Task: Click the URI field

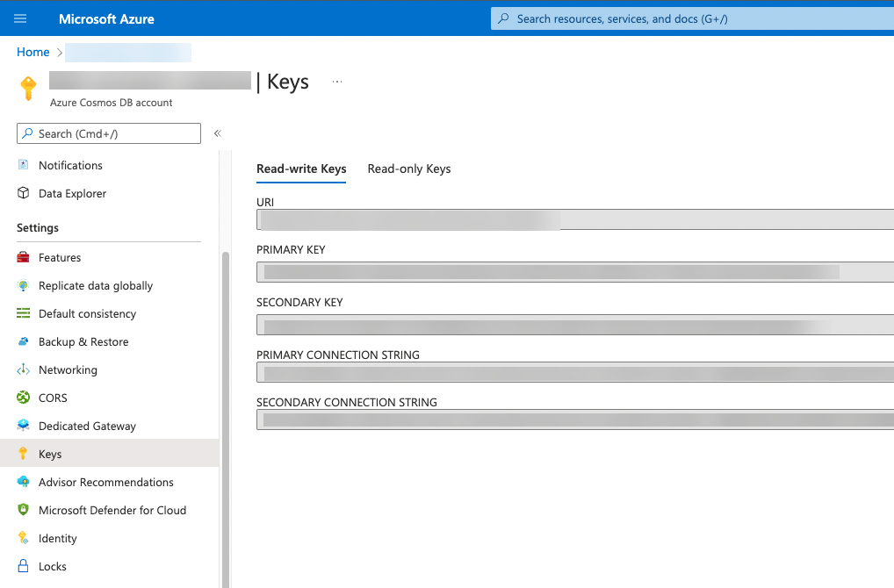Action: pos(575,219)
